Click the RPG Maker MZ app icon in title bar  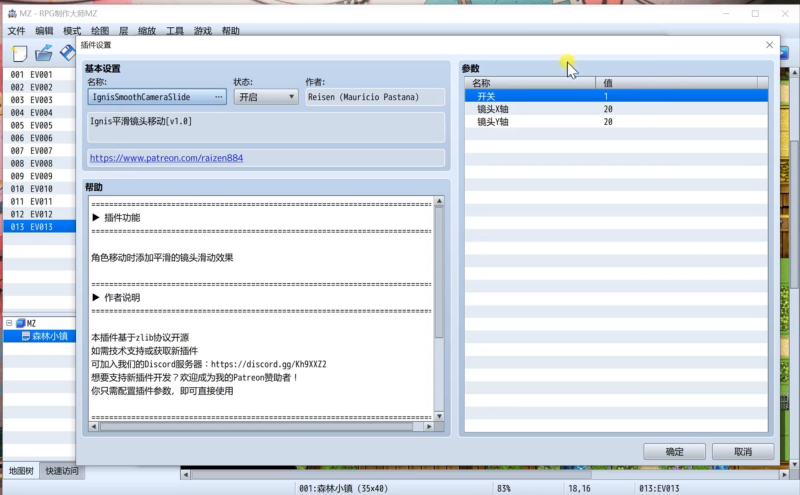pos(12,13)
